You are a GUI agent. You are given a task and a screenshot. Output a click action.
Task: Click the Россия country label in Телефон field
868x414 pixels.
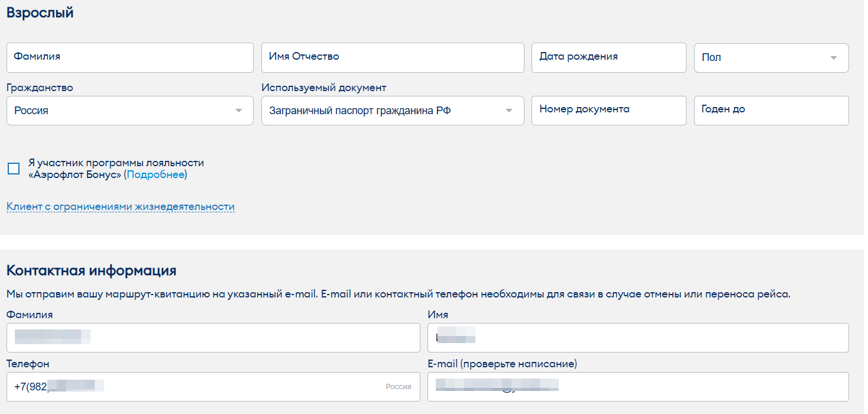click(x=399, y=387)
